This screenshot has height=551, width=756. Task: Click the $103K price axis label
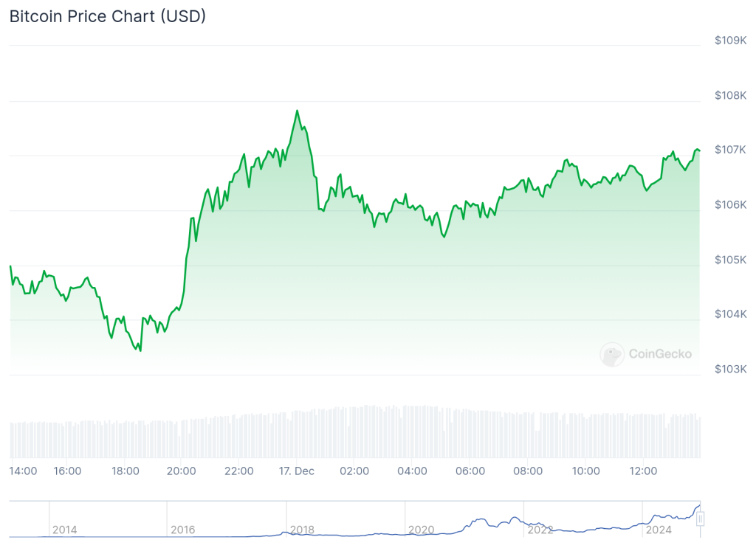[x=730, y=369]
